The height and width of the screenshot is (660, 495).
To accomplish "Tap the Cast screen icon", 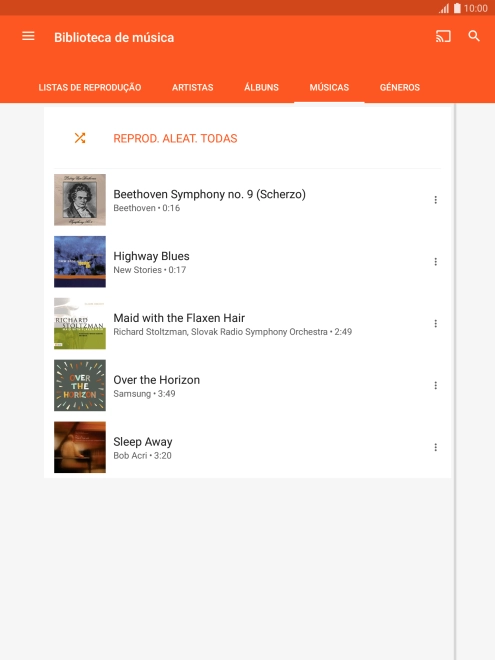I will pyautogui.click(x=443, y=36).
